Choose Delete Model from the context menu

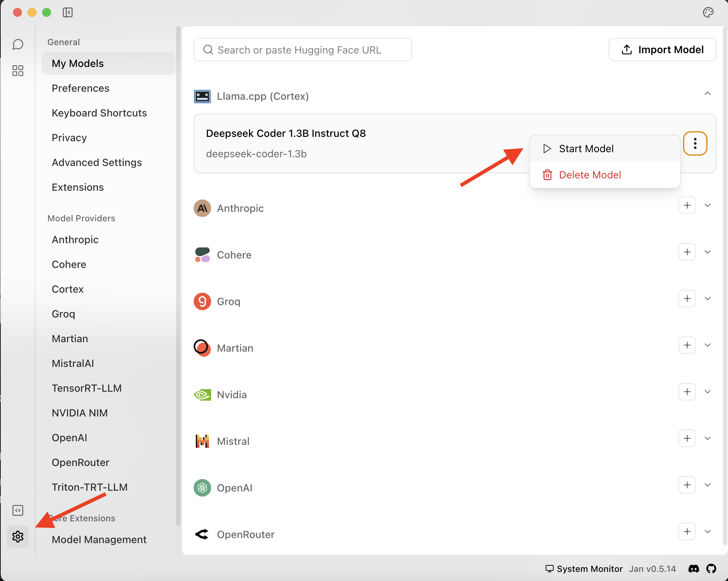click(x=590, y=175)
